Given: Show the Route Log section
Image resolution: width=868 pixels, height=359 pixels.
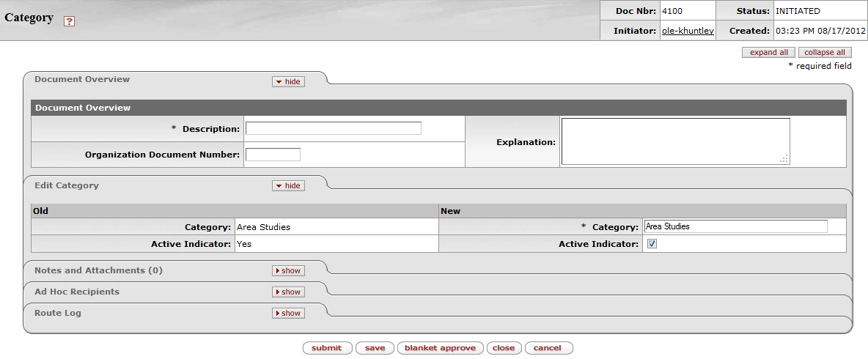Looking at the screenshot, I should (288, 313).
